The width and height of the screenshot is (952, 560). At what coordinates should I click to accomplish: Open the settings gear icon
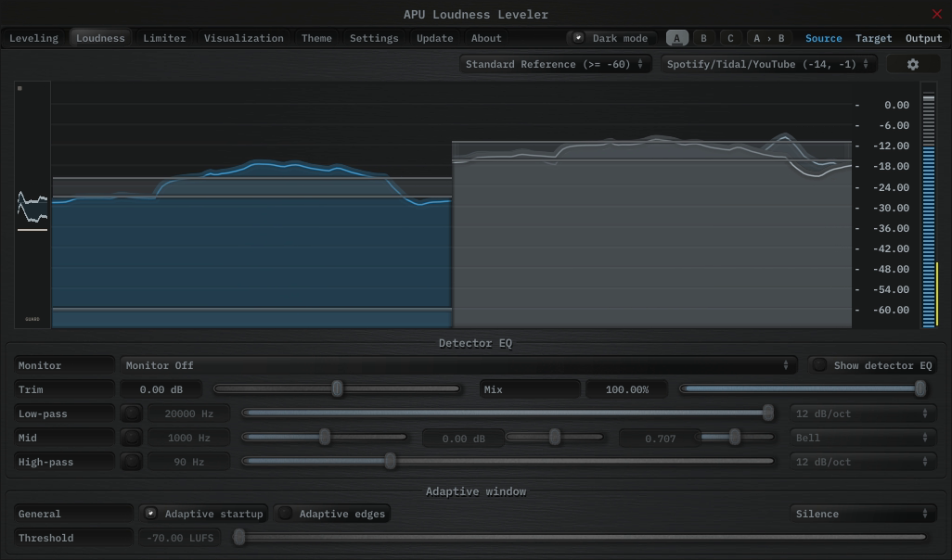click(x=912, y=64)
